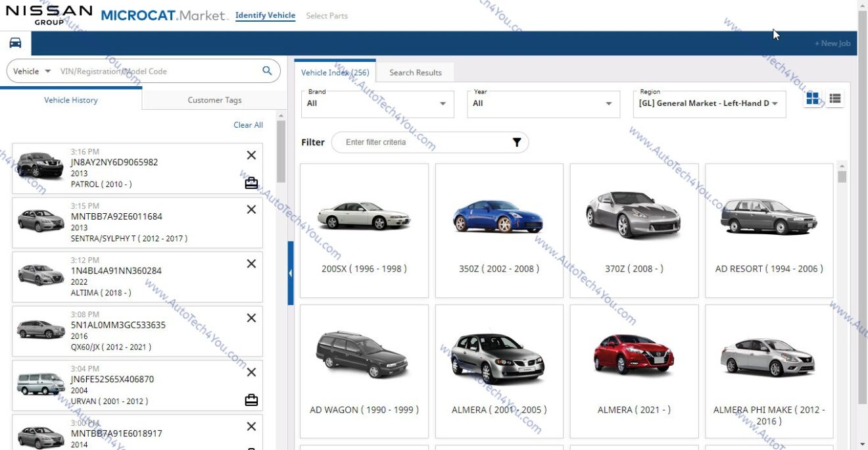Image resolution: width=868 pixels, height=450 pixels.
Task: Select the 370Z (2008 - ) vehicle card
Action: point(634,231)
